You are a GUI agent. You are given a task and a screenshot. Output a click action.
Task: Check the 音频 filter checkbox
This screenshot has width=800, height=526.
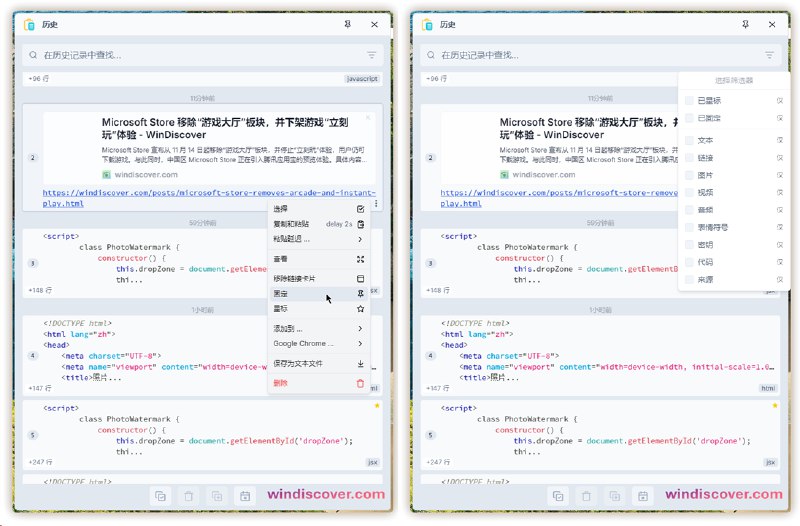pyautogui.click(x=689, y=210)
